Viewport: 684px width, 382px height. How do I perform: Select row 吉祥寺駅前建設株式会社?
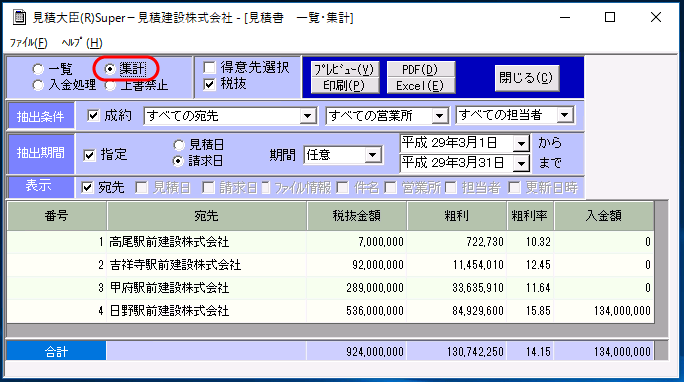click(x=331, y=265)
